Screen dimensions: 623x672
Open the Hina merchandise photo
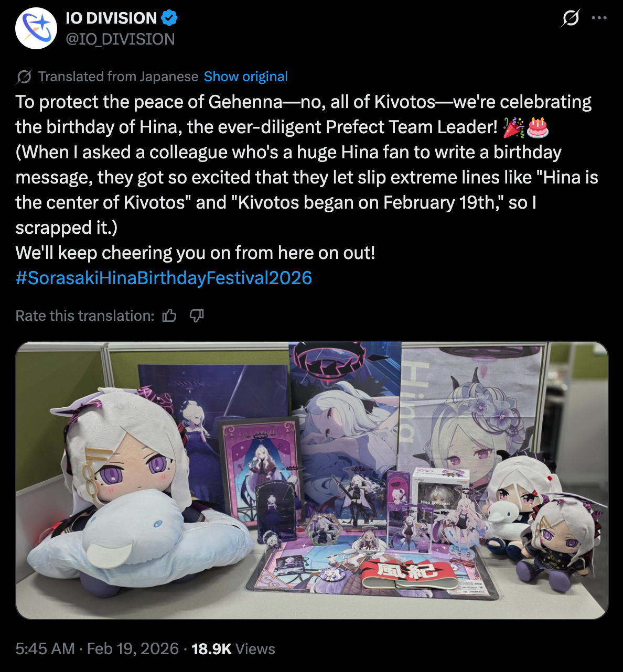[312, 480]
